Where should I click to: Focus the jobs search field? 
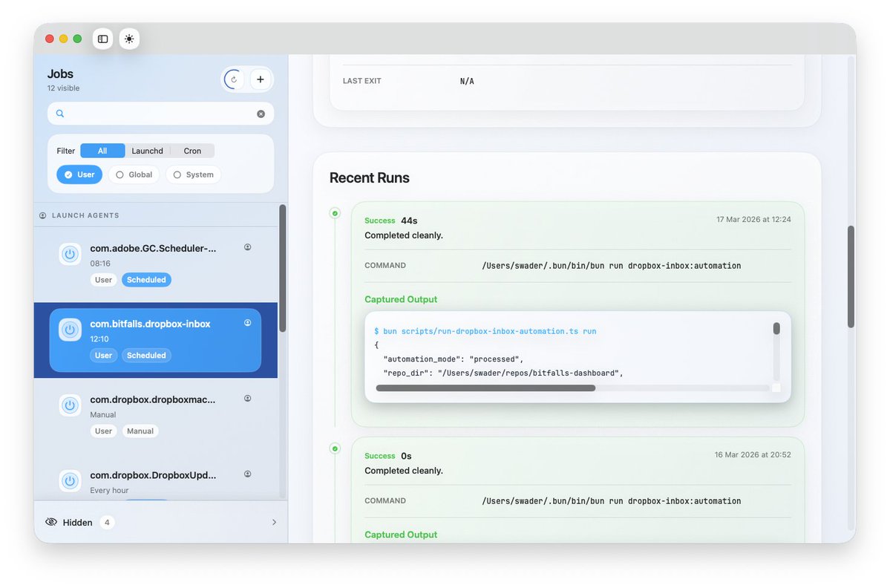pos(160,114)
